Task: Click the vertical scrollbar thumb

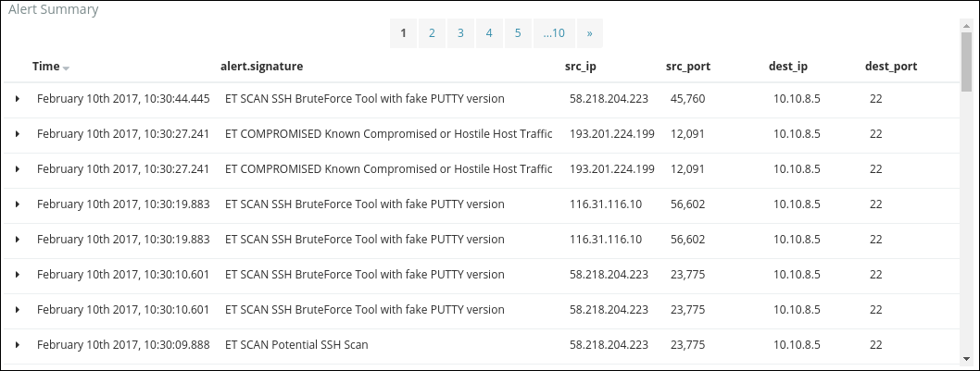Action: (967, 62)
